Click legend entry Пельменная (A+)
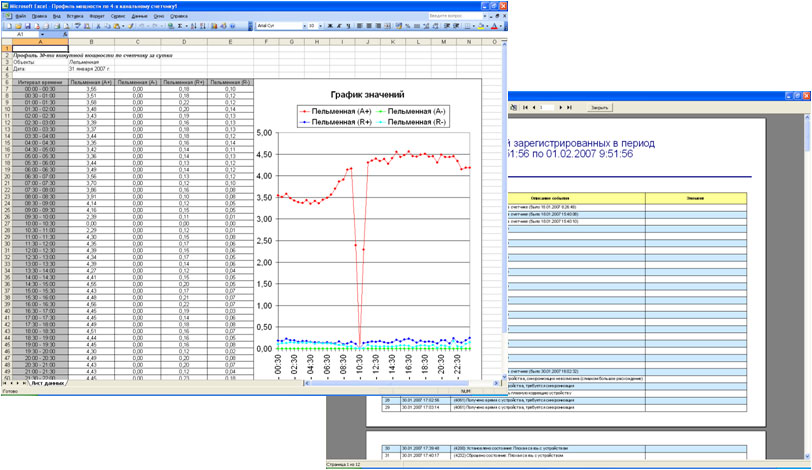The image size is (812, 470). coord(336,111)
